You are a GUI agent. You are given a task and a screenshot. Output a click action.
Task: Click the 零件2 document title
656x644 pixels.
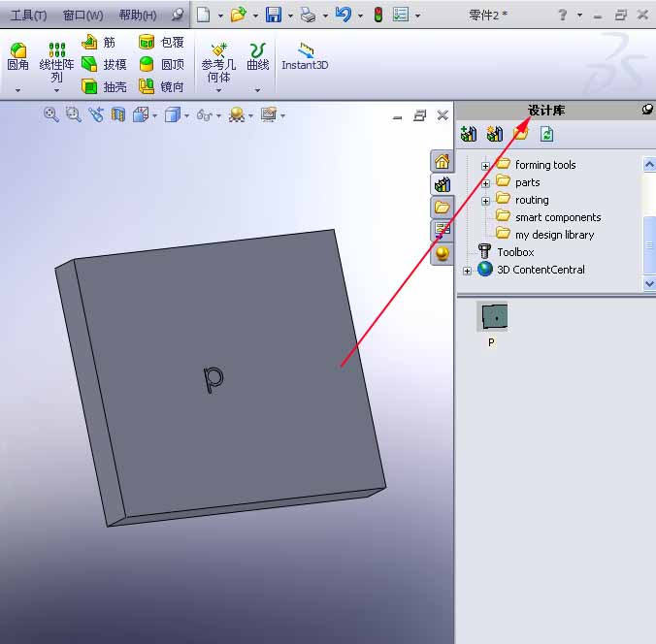(x=488, y=16)
